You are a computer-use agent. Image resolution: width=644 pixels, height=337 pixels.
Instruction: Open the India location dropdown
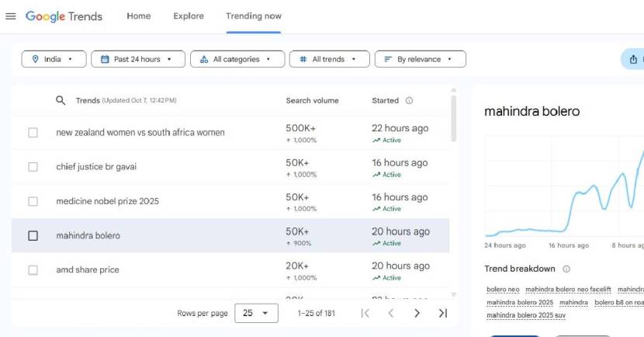click(x=53, y=59)
